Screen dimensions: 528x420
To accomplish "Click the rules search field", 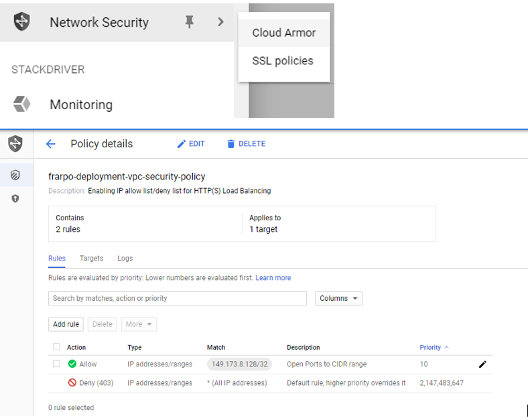I will [x=177, y=298].
